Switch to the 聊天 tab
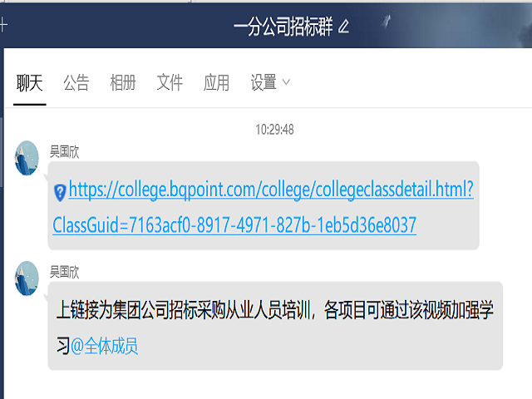Image resolution: width=532 pixels, height=399 pixels. pos(29,82)
